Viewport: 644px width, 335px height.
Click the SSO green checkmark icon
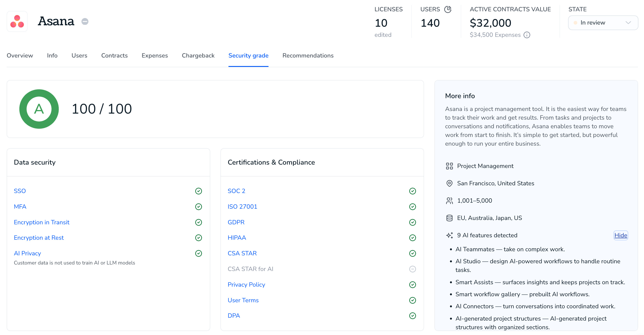tap(199, 191)
